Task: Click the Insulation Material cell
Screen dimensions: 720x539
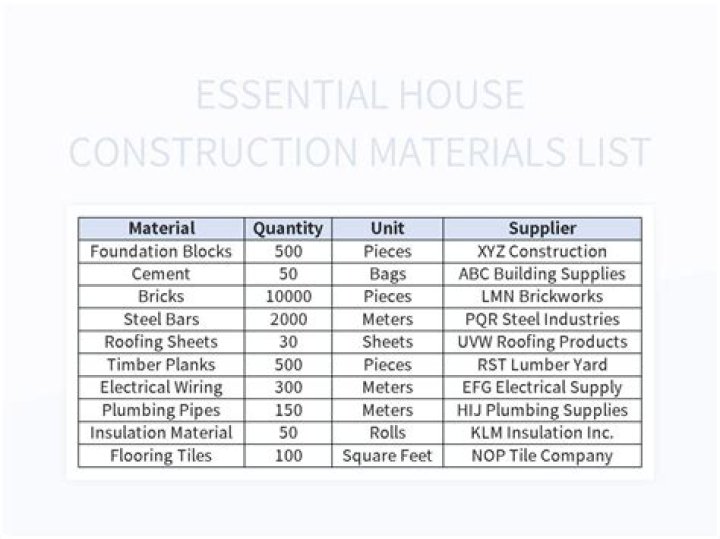Action: pos(161,433)
